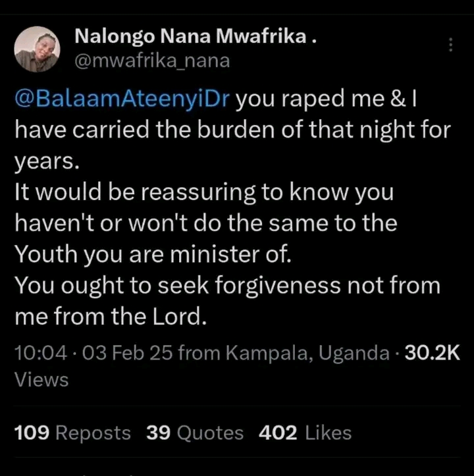
Task: Select the word Reposts
Action: click(93, 433)
